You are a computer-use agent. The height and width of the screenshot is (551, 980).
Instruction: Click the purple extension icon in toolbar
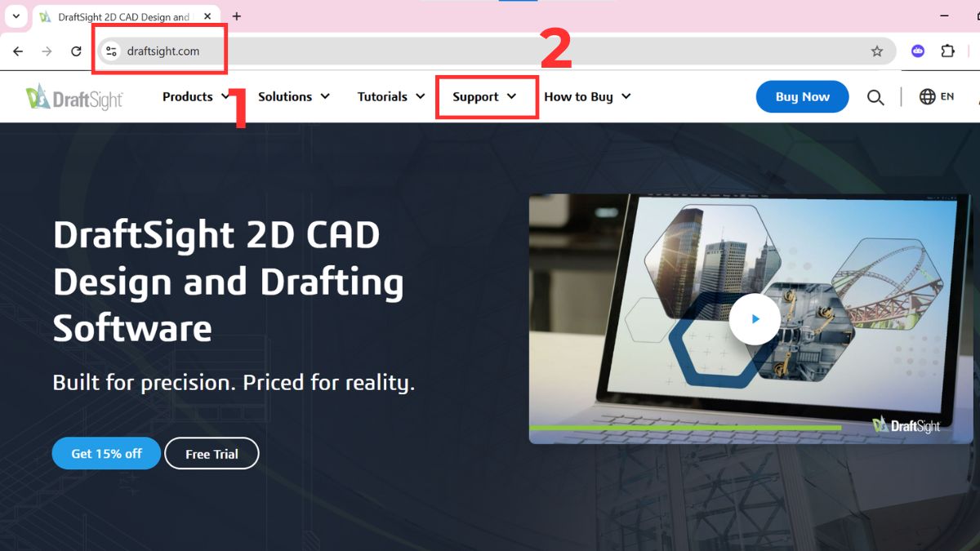[x=918, y=51]
